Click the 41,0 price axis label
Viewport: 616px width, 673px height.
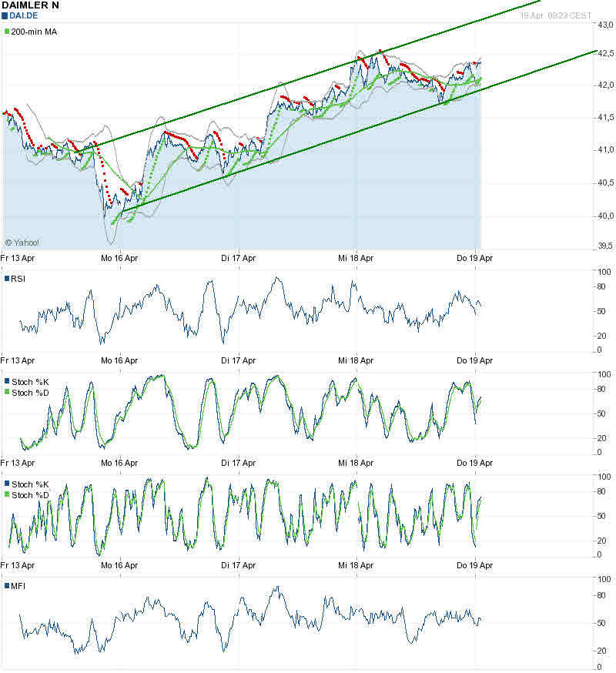[x=605, y=149]
